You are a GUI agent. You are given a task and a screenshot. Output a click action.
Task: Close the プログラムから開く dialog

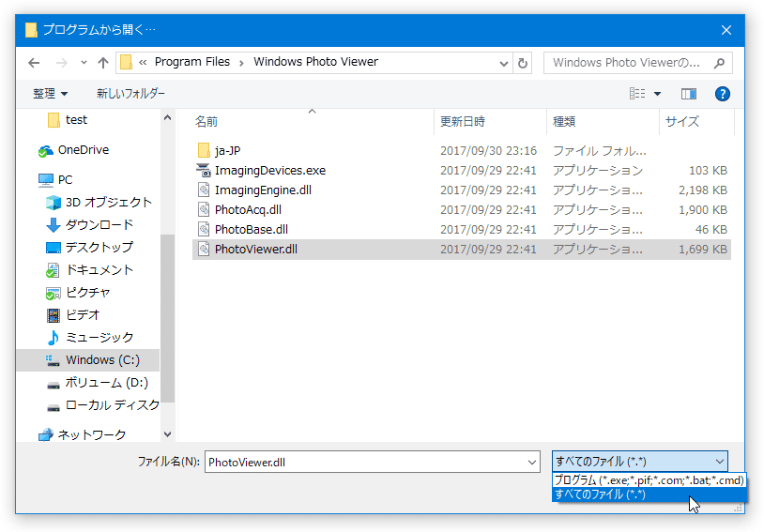726,30
